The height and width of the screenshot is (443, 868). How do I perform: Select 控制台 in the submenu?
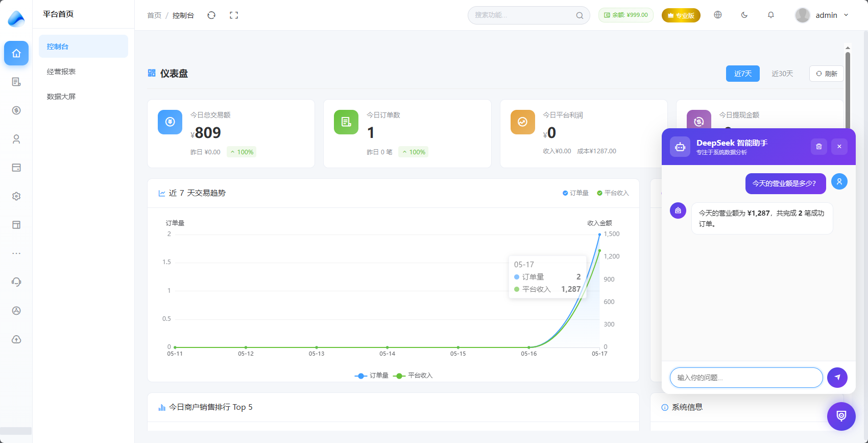pyautogui.click(x=83, y=46)
